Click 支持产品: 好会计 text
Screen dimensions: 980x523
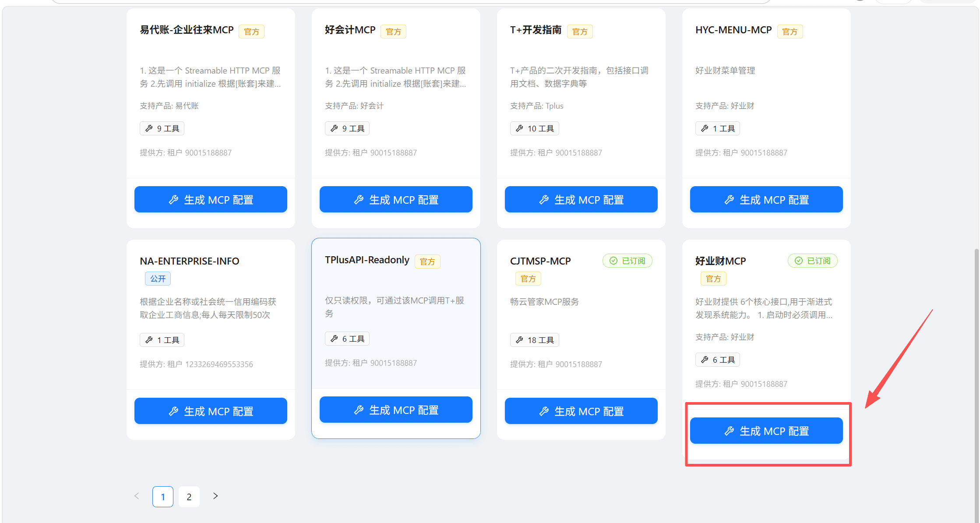354,106
